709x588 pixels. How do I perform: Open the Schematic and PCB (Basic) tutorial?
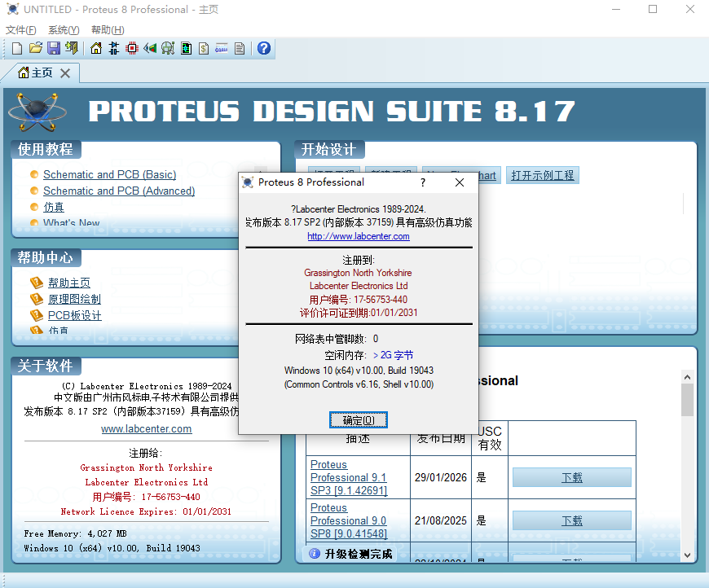(x=109, y=174)
